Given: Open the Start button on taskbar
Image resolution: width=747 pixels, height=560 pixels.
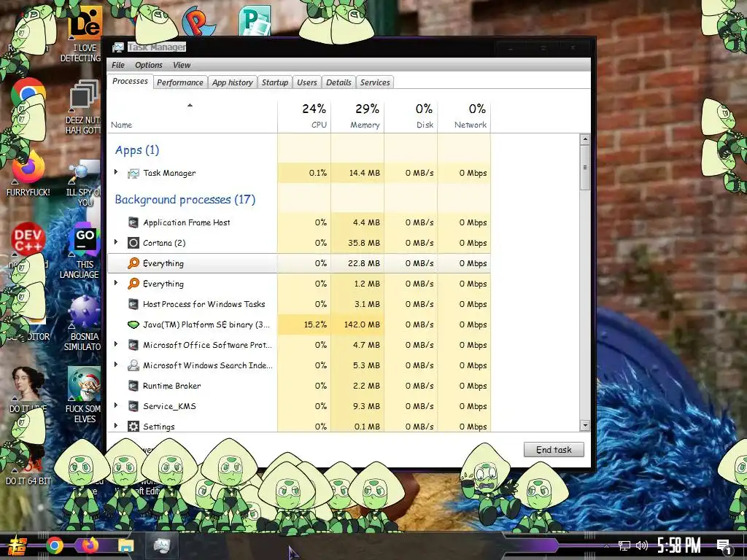Looking at the screenshot, I should tap(16, 545).
